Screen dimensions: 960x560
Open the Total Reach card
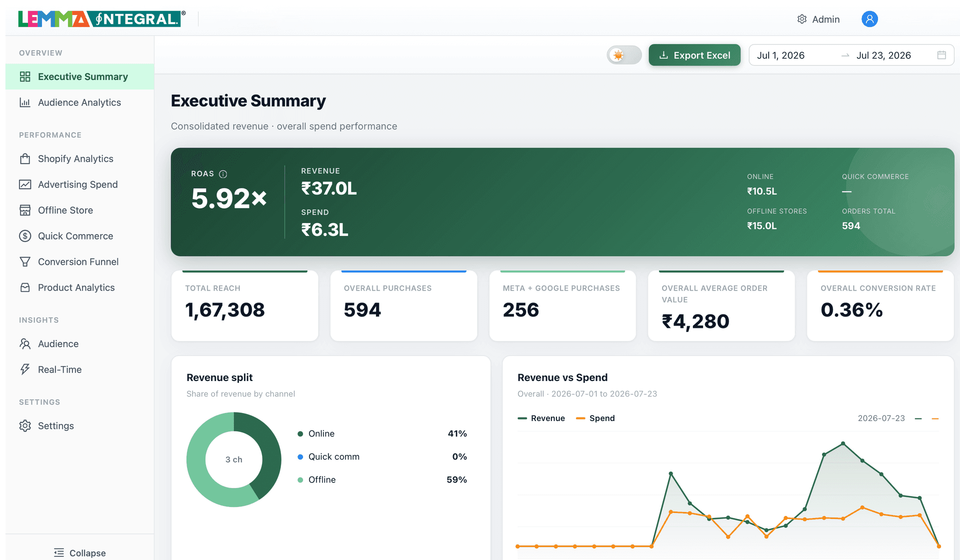tap(245, 306)
